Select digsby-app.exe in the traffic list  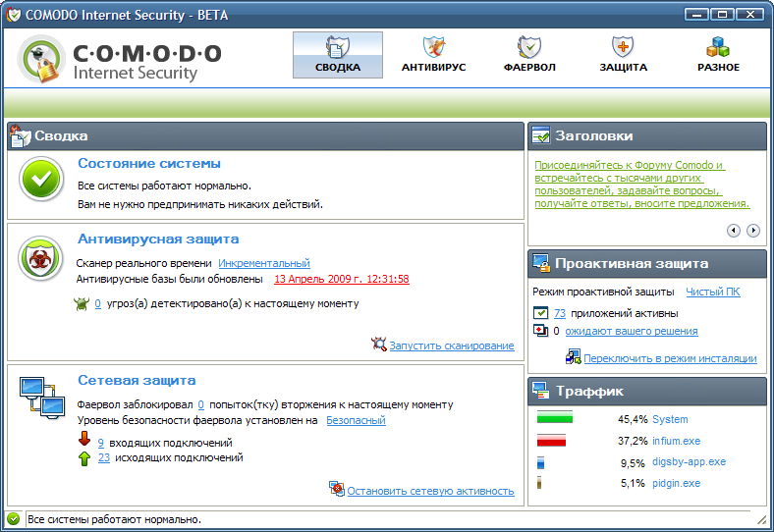pos(690,462)
